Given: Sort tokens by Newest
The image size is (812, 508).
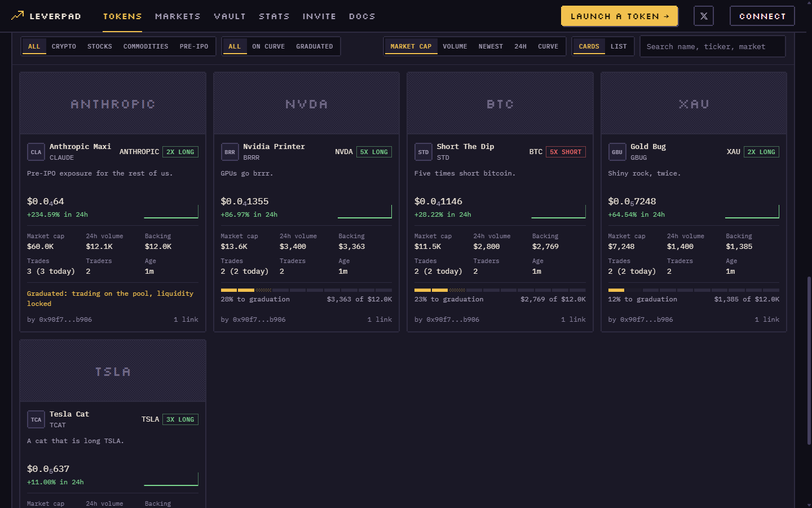Looking at the screenshot, I should [x=491, y=46].
